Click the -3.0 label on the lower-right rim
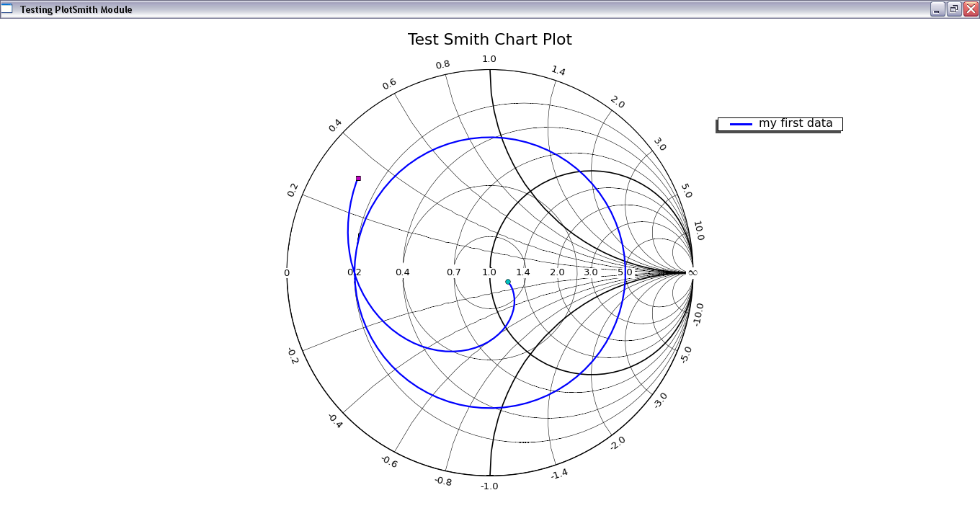 659,401
